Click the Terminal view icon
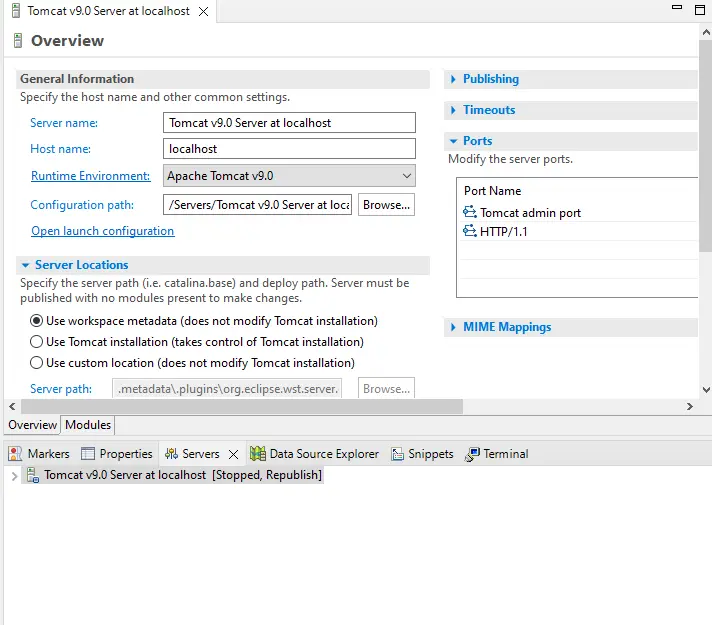 click(472, 454)
